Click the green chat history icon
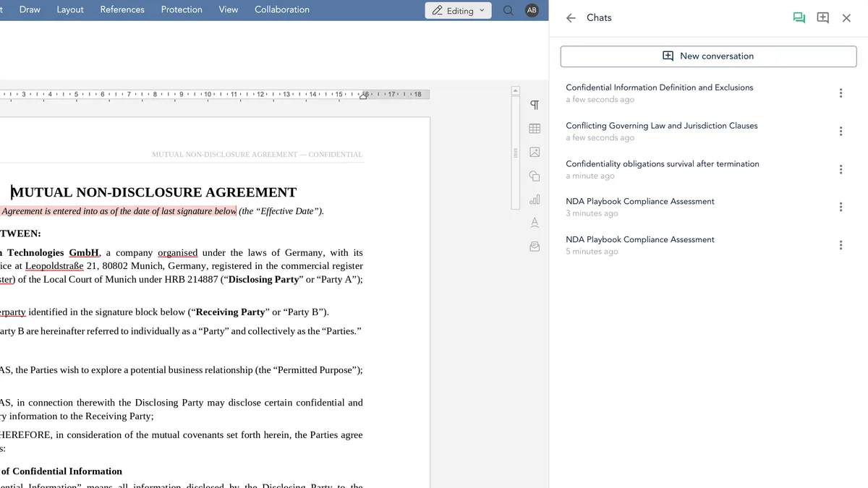 (799, 18)
